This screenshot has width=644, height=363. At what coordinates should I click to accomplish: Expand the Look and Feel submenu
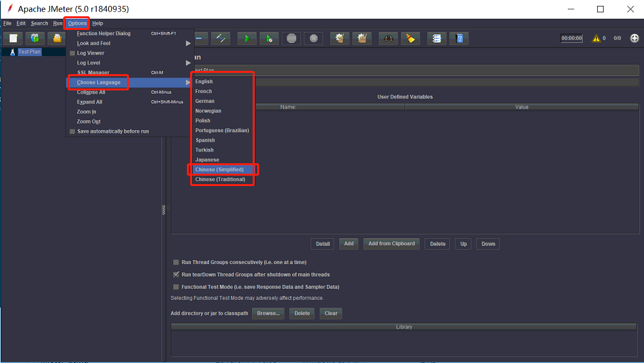click(x=130, y=43)
